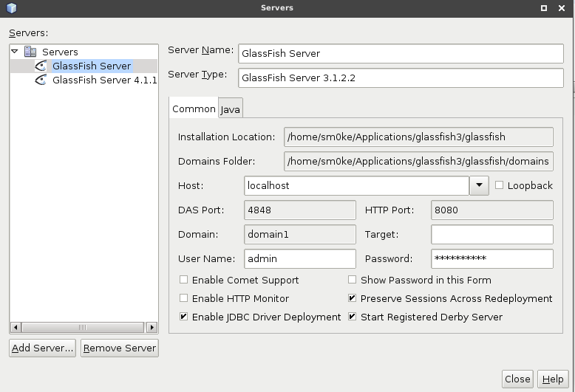
Task: Open the Host dropdown arrow
Action: coord(479,185)
